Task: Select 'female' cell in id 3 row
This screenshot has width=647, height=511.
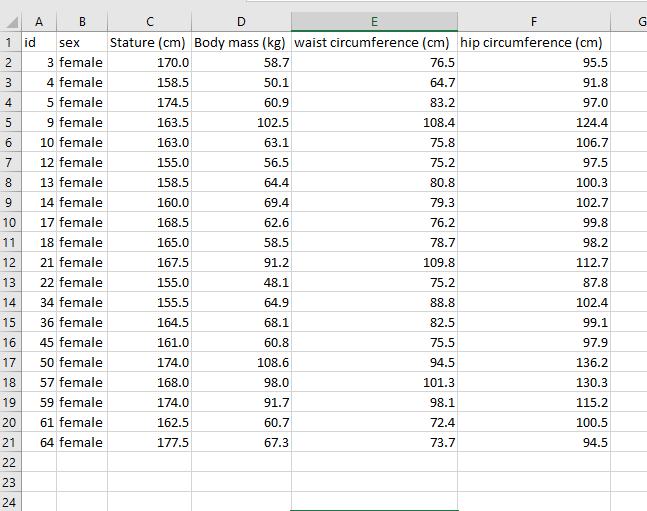Action: point(82,62)
